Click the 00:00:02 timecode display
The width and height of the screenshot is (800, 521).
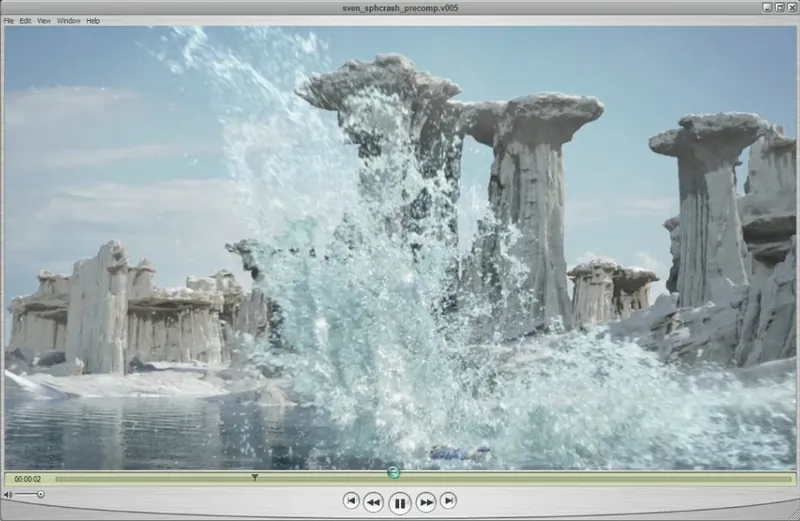click(x=28, y=479)
